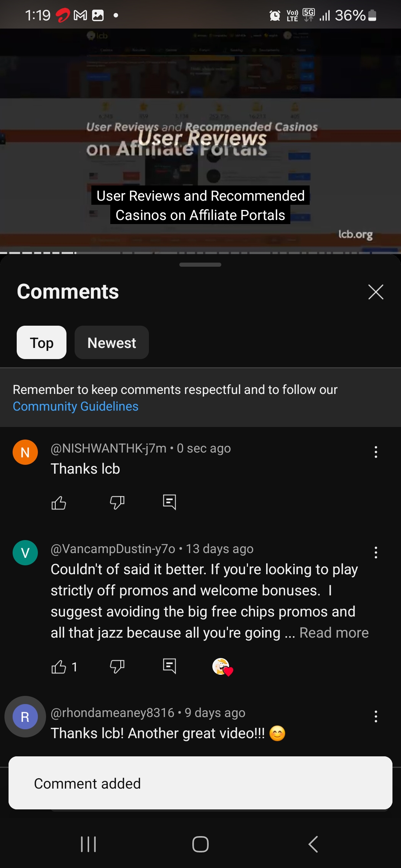Open more options for NISHWANTHK-j7m's comment
Viewport: 401px width, 868px height.
click(x=376, y=452)
